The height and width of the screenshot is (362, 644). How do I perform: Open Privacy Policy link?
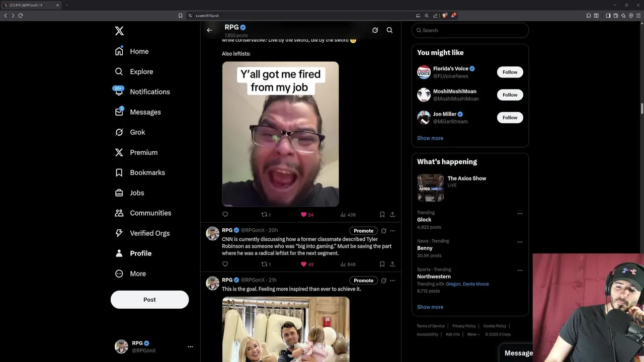pyautogui.click(x=464, y=326)
